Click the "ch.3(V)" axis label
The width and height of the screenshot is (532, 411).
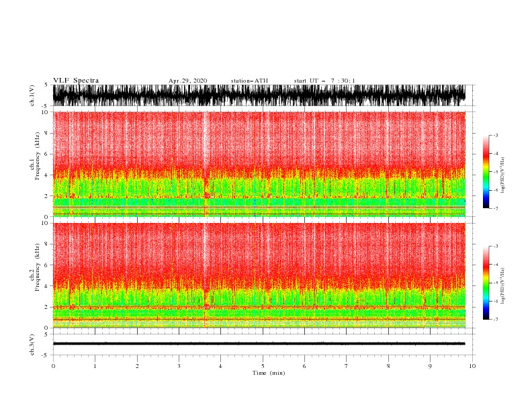click(32, 345)
